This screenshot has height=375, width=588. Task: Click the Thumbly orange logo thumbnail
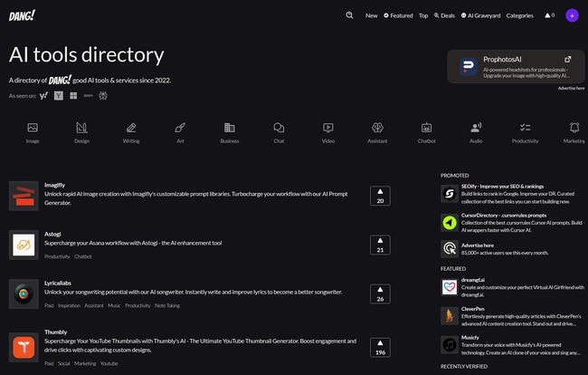(24, 347)
